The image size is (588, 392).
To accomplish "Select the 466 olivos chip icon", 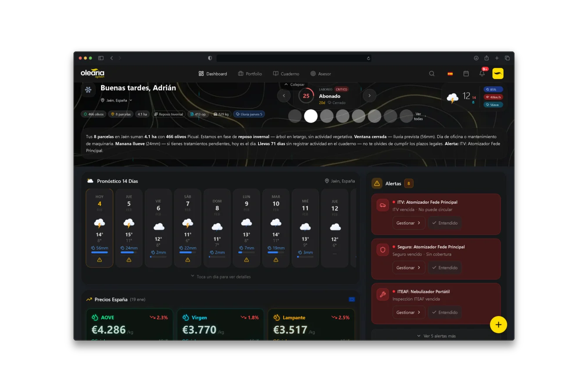I will pos(85,114).
